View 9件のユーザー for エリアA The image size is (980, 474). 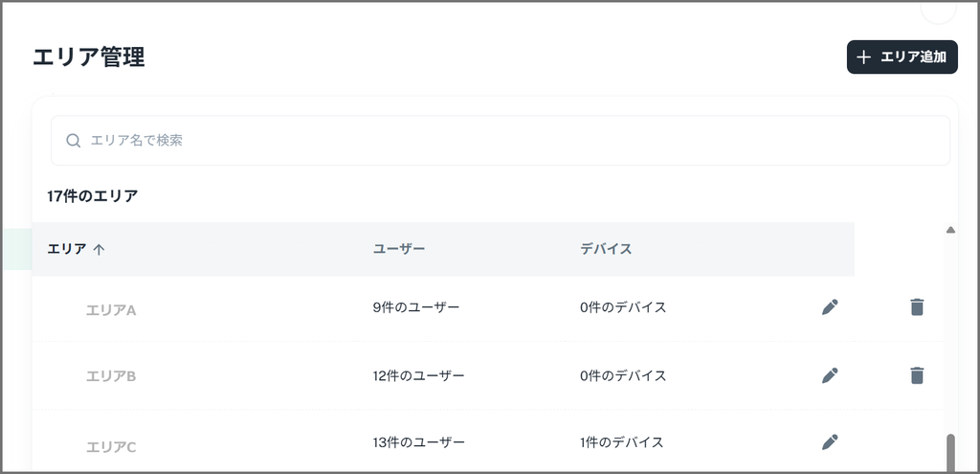(x=416, y=307)
